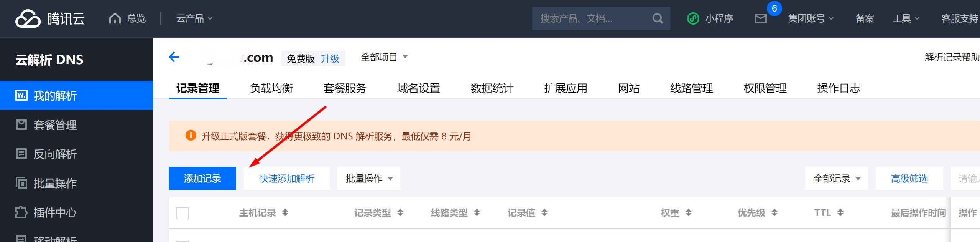Screen dimensions: 980x242
Task: Click the blue back arrow
Action: tap(174, 57)
